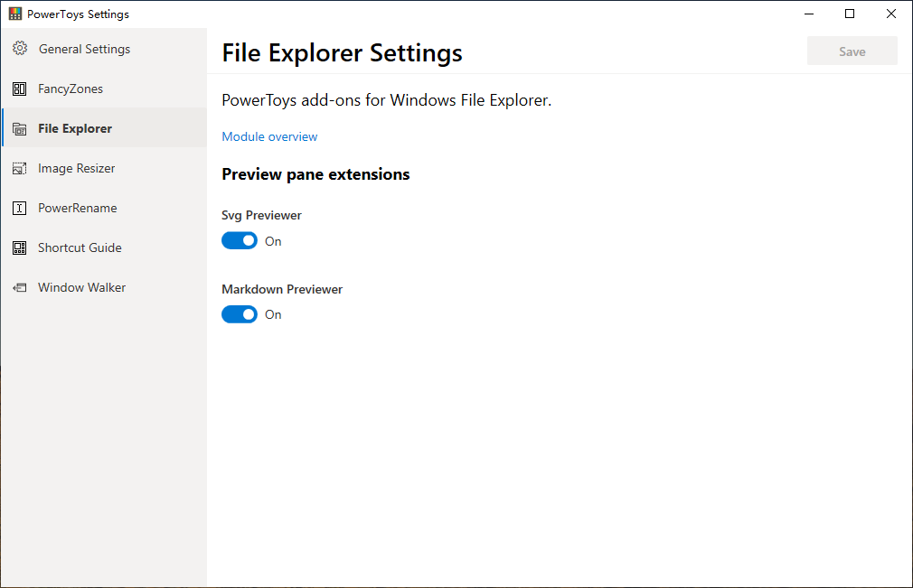Click the Window Walker icon
Image resolution: width=913 pixels, height=588 pixels.
click(x=19, y=287)
